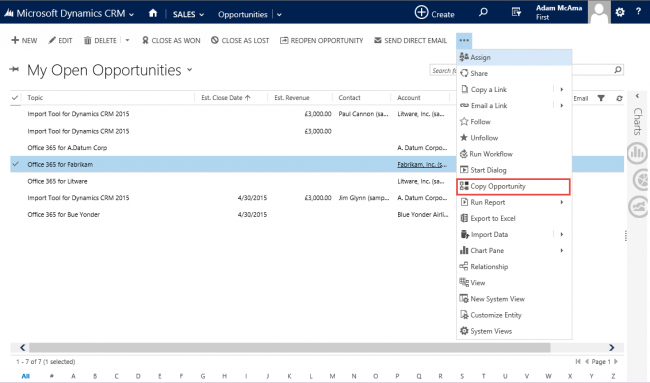Screen dimensions: 650x383
Task: Sort by Est. Close Date column
Action: tap(226, 98)
